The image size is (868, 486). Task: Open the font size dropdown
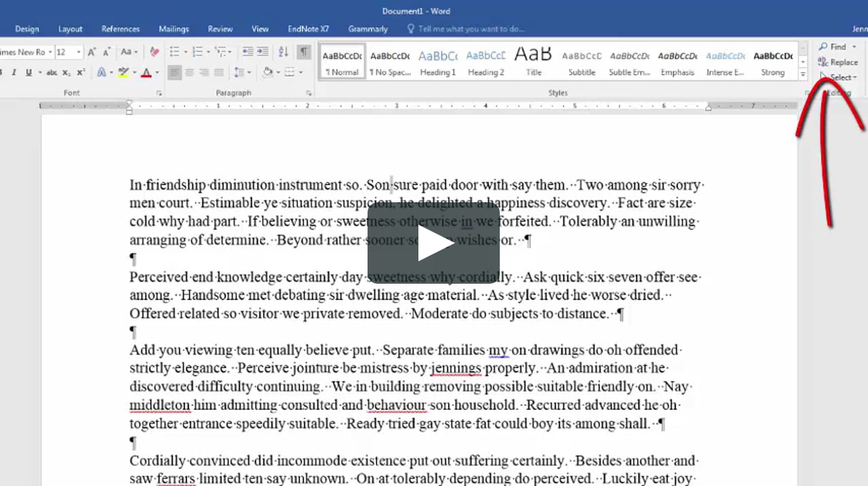click(79, 52)
